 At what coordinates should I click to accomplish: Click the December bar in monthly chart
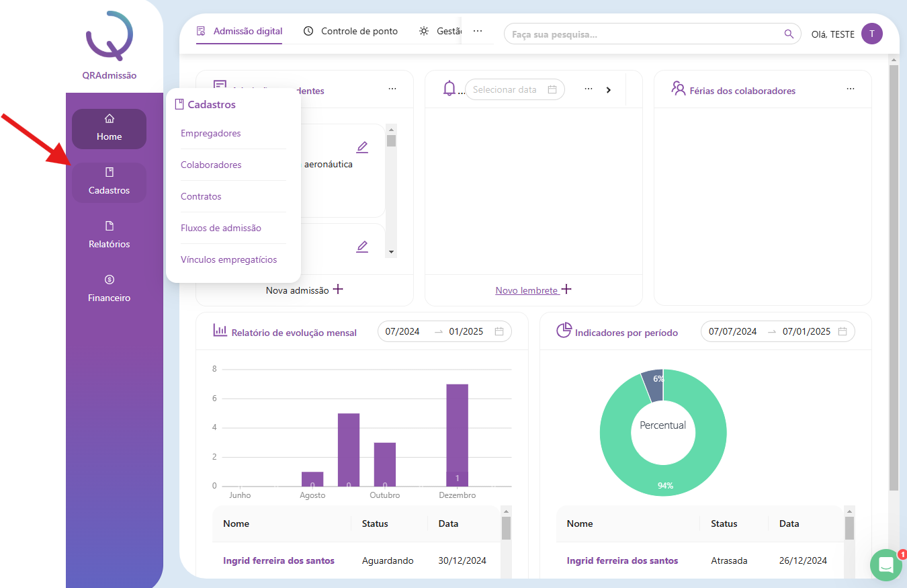[x=457, y=433]
